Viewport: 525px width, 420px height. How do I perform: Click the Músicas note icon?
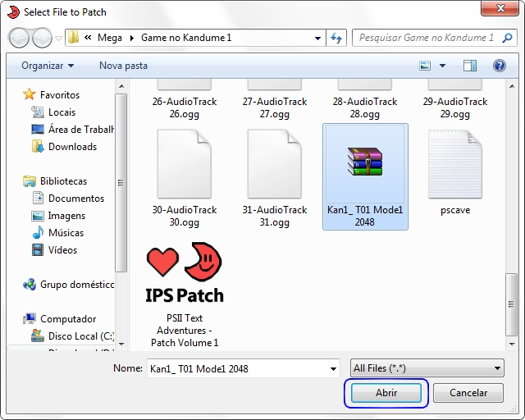click(38, 232)
